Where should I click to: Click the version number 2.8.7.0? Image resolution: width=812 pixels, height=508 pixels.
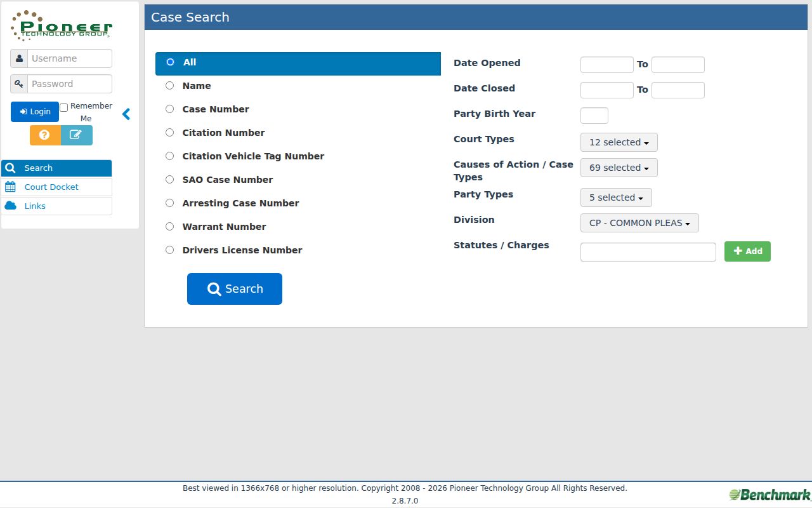click(405, 501)
